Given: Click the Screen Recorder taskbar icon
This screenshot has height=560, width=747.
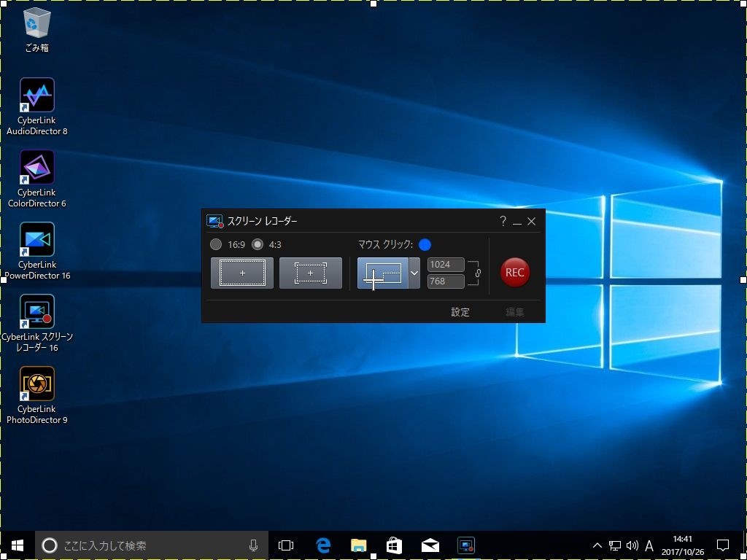Looking at the screenshot, I should click(466, 545).
